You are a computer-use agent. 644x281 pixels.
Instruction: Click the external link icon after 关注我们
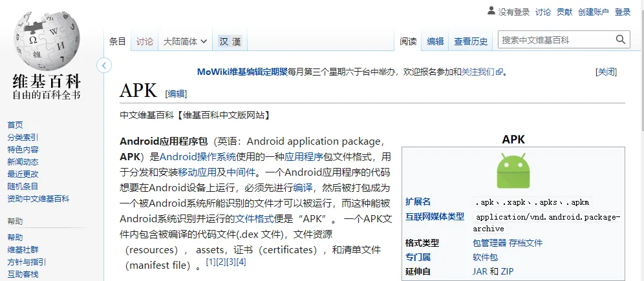(x=499, y=72)
